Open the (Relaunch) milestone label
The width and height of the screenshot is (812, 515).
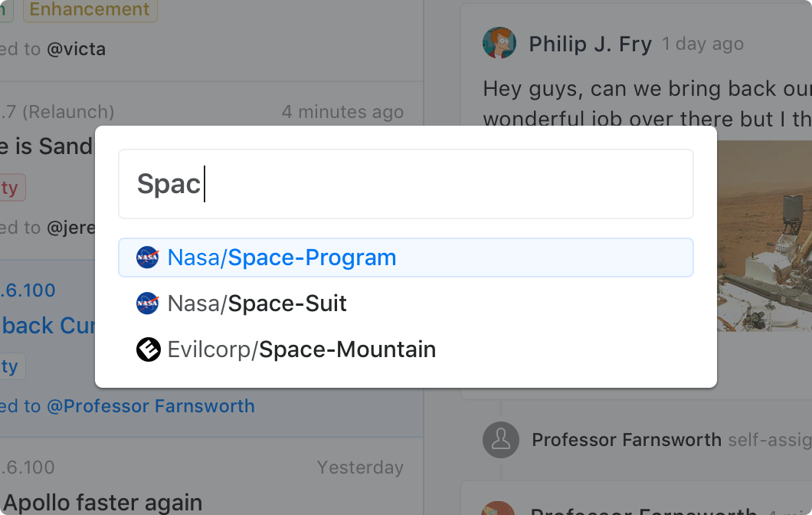(67, 112)
